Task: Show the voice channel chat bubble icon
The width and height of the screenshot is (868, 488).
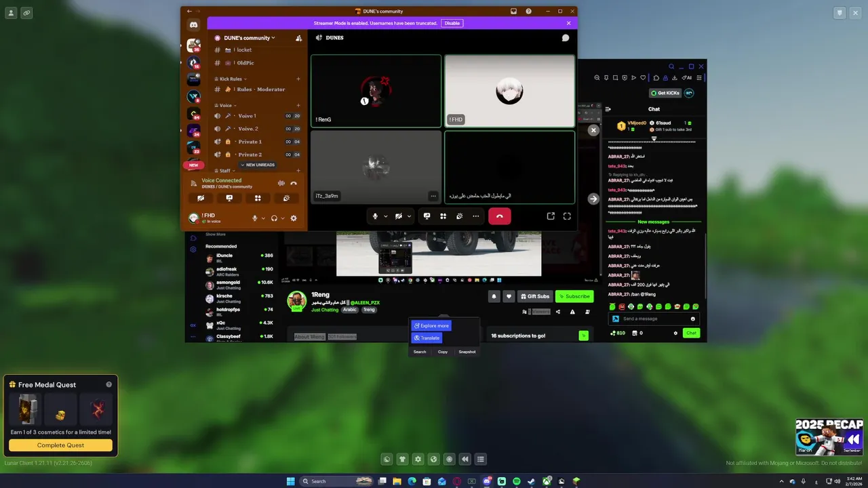Action: click(x=566, y=38)
